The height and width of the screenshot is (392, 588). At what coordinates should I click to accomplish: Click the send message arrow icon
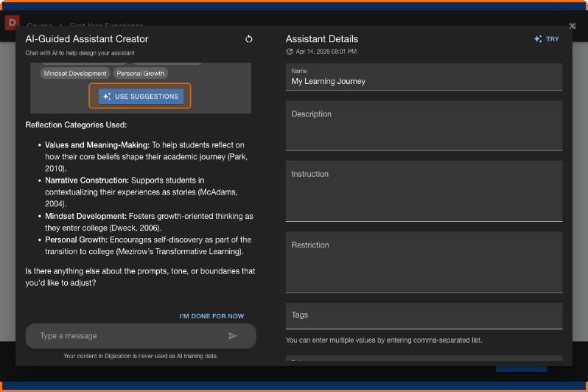click(x=233, y=336)
